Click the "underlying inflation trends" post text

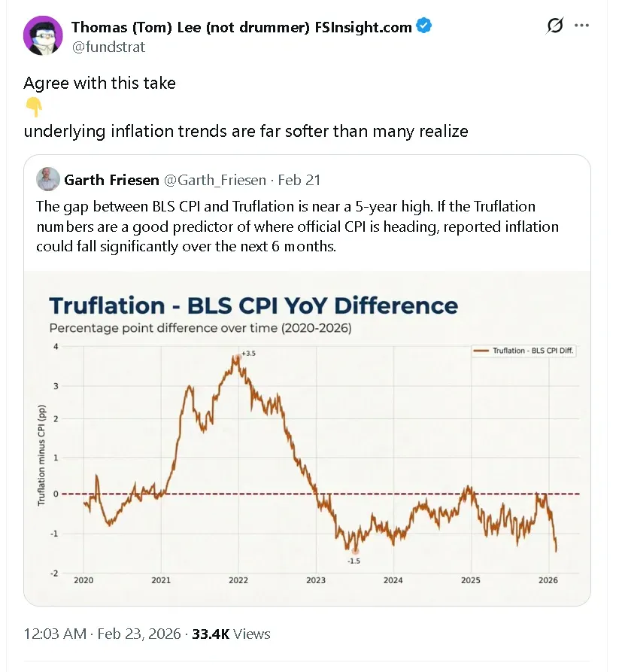[x=245, y=131]
